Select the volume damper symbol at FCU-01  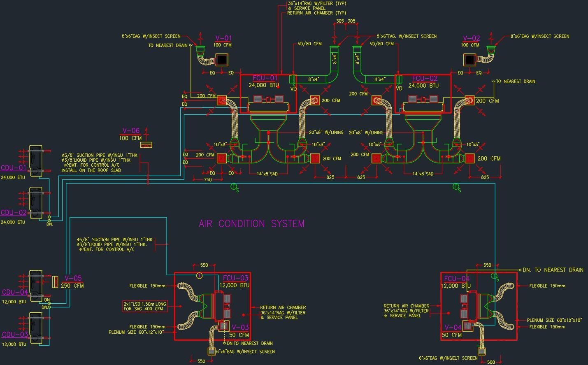coord(293,79)
